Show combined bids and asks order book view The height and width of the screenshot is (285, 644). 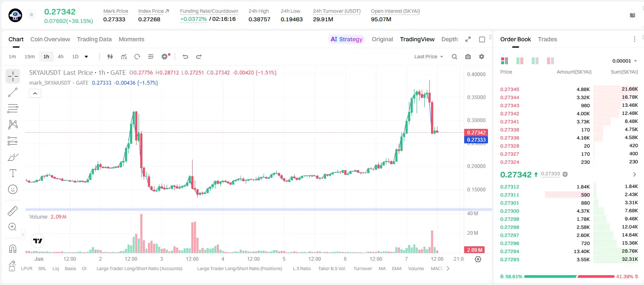coord(505,61)
